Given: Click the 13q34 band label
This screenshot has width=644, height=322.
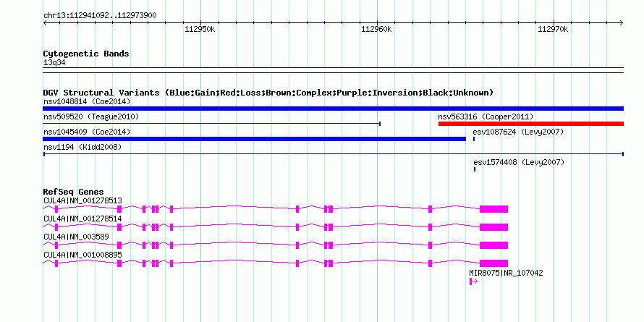Looking at the screenshot, I should [54, 63].
